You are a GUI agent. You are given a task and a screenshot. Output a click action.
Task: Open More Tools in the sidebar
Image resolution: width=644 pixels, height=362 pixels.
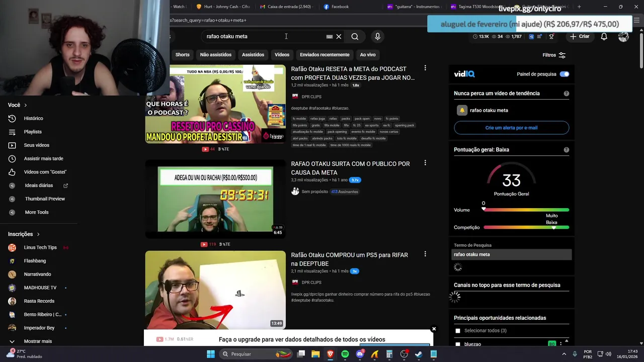pyautogui.click(x=37, y=212)
